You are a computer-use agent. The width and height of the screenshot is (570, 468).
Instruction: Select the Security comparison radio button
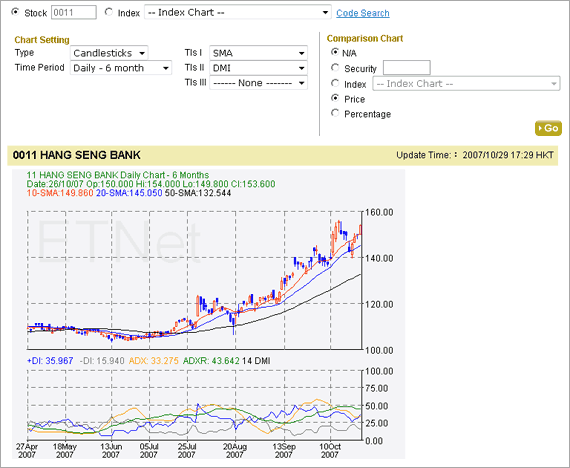click(335, 68)
